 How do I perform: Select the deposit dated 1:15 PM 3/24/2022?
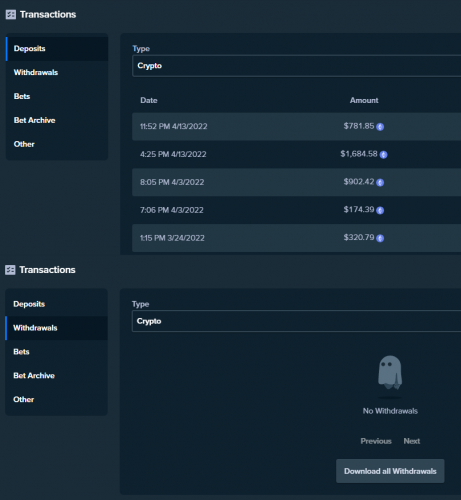point(297,238)
